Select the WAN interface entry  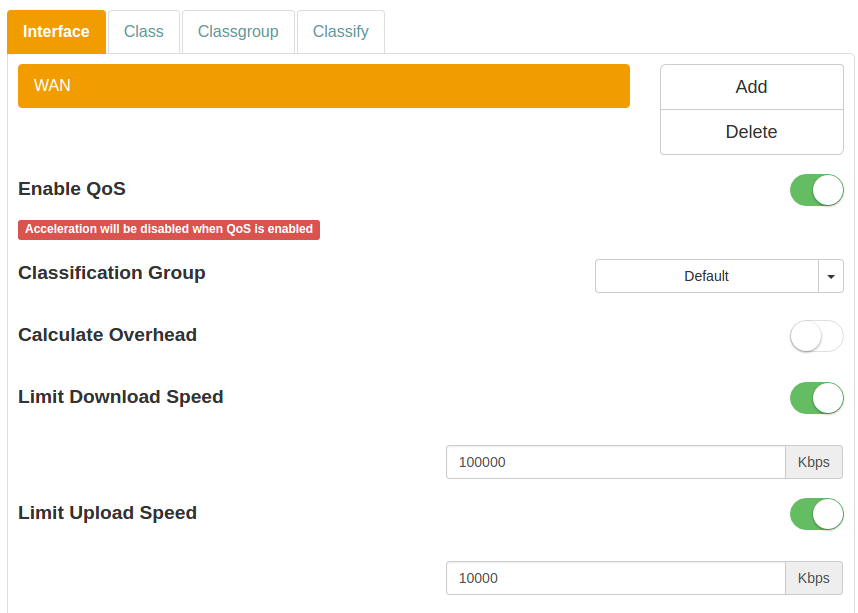(x=323, y=86)
